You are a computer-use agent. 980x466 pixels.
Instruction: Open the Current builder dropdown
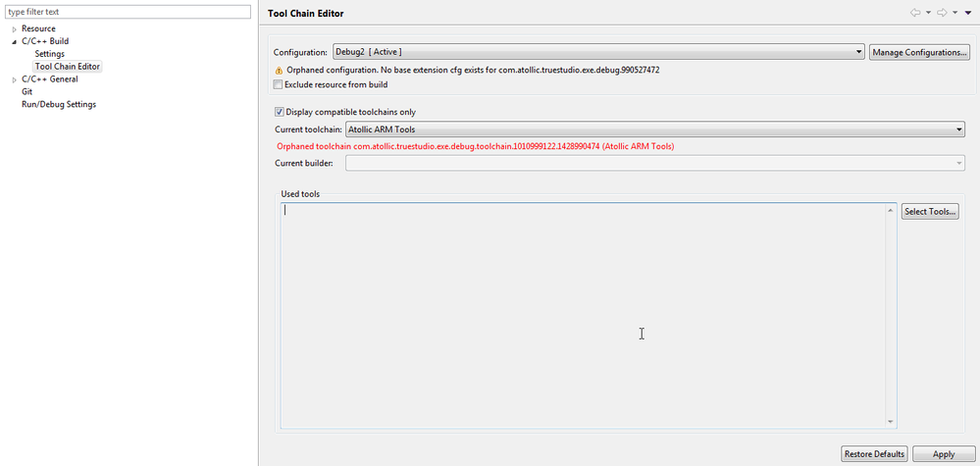point(655,163)
